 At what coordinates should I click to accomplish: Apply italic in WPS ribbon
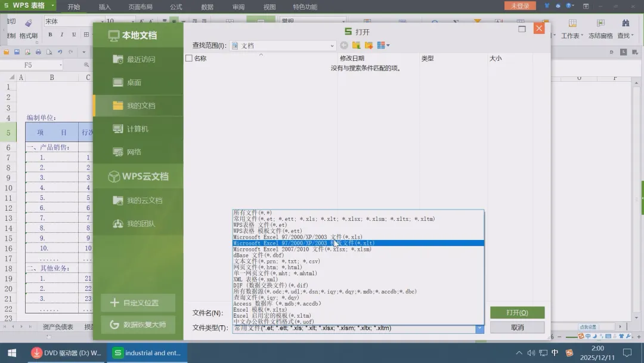click(x=61, y=35)
